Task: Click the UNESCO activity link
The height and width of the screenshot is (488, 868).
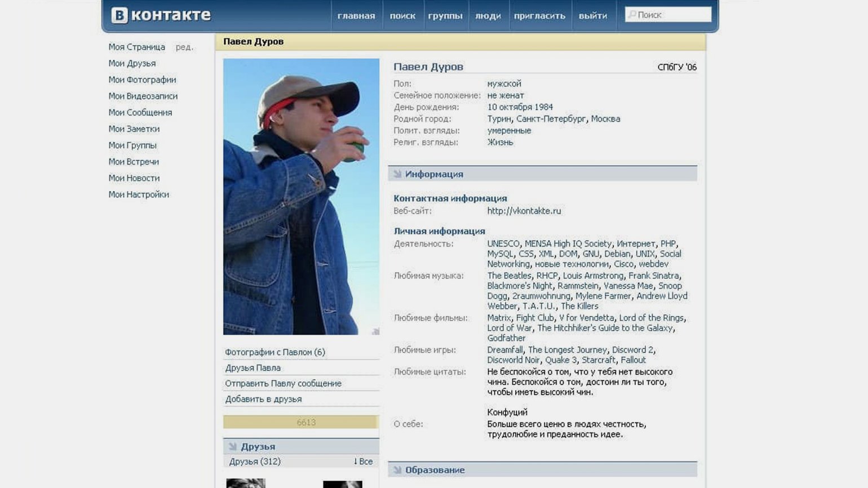Action: [503, 244]
